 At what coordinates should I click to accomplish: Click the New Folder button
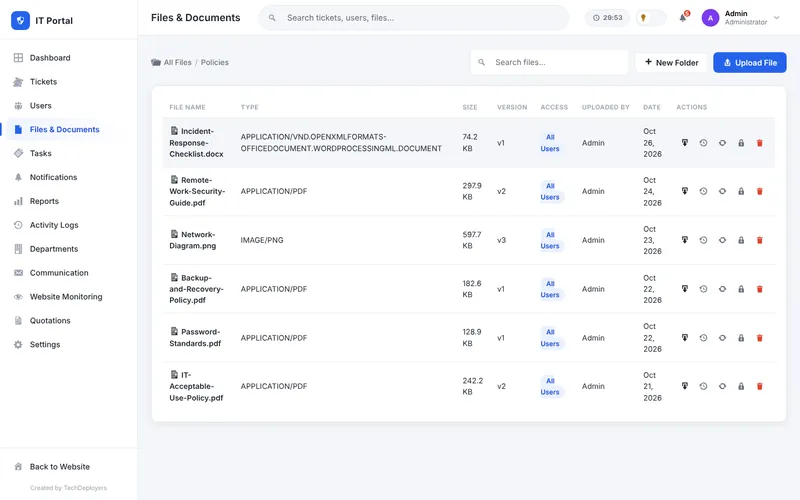(671, 63)
